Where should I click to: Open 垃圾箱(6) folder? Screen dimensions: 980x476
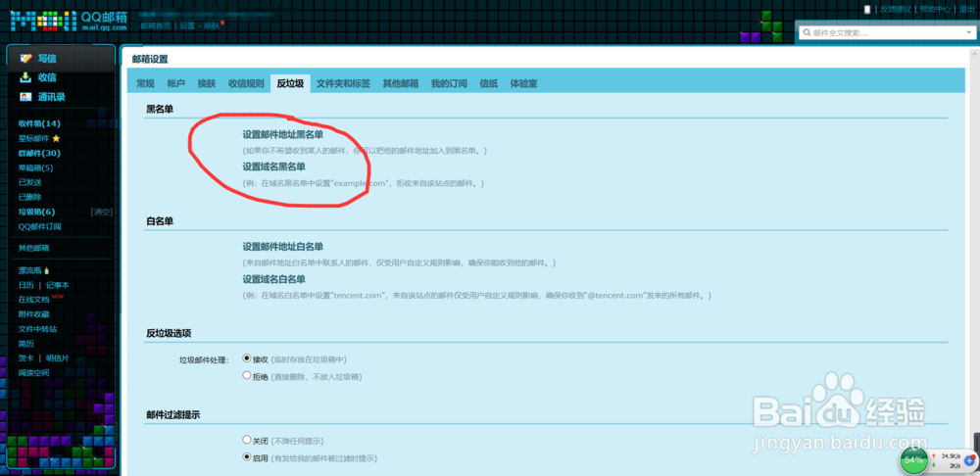[x=37, y=212]
